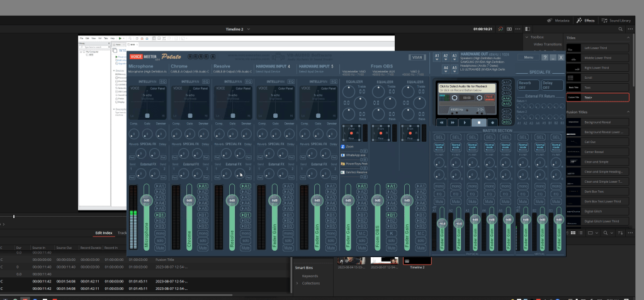644x300 pixels.
Task: Fast forward the Voicemeeter cassette recorder
Action: (x=453, y=122)
